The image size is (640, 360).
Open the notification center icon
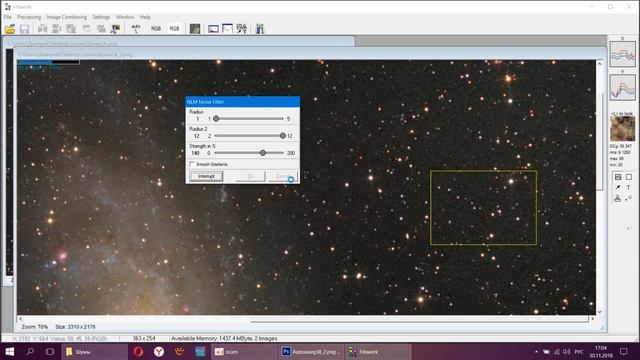(623, 351)
